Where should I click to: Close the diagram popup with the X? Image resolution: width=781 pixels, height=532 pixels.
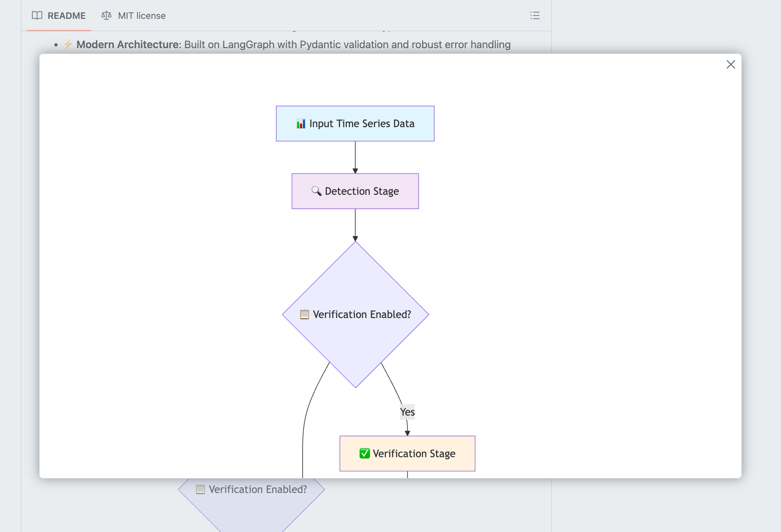tap(731, 64)
